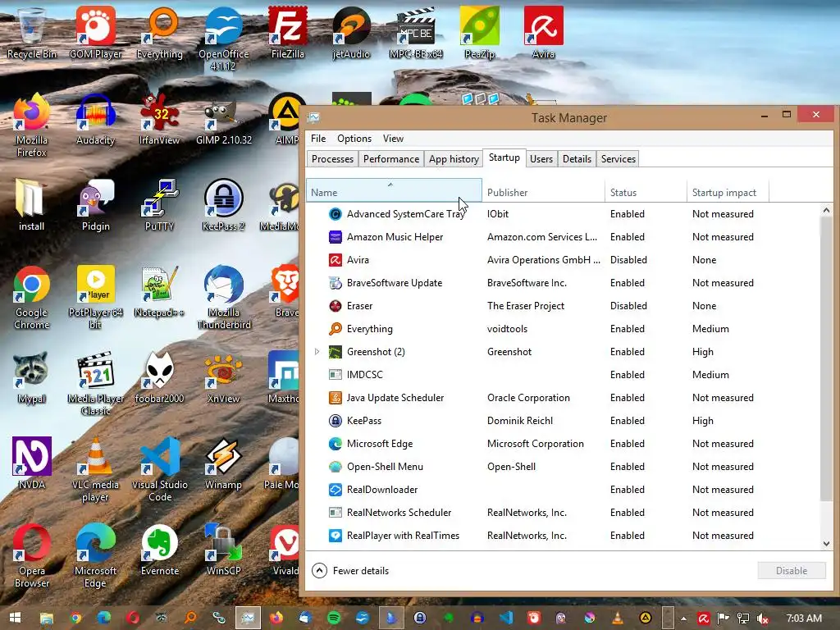Select BraveSoftware Update icon in list
Viewport: 840px width, 630px height.
coord(336,283)
